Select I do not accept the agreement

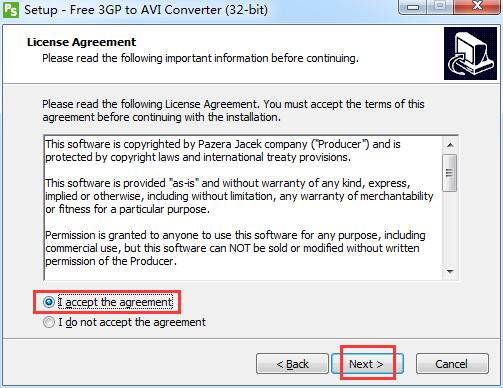(x=124, y=322)
